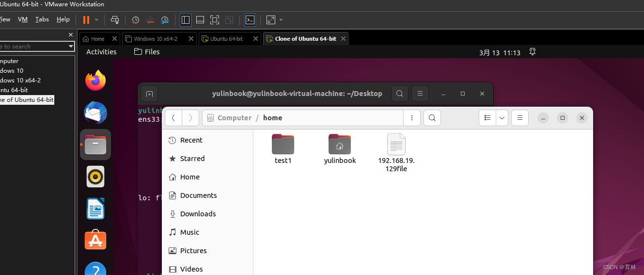Viewport: 644px width, 275px height.
Task: Open the view options dropdown in Files
Action: pyautogui.click(x=502, y=118)
